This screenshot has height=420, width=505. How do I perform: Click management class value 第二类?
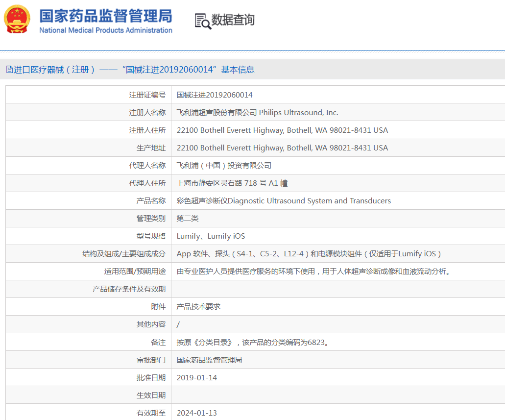point(188,219)
